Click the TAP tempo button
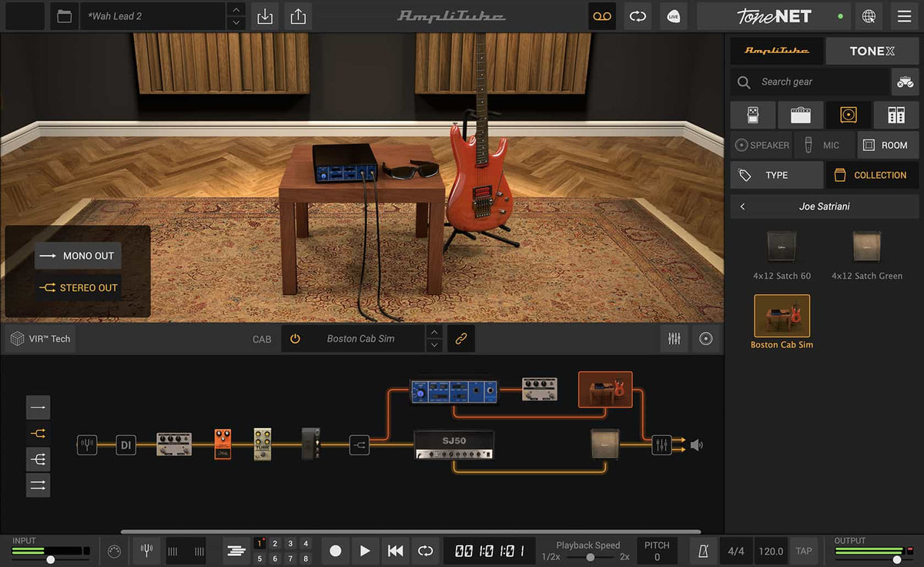 click(804, 551)
